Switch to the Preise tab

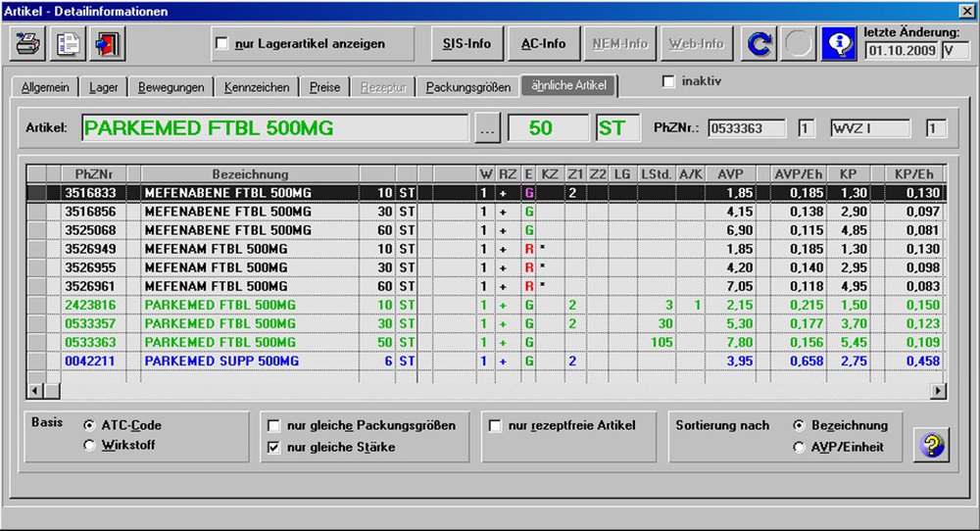coord(324,87)
